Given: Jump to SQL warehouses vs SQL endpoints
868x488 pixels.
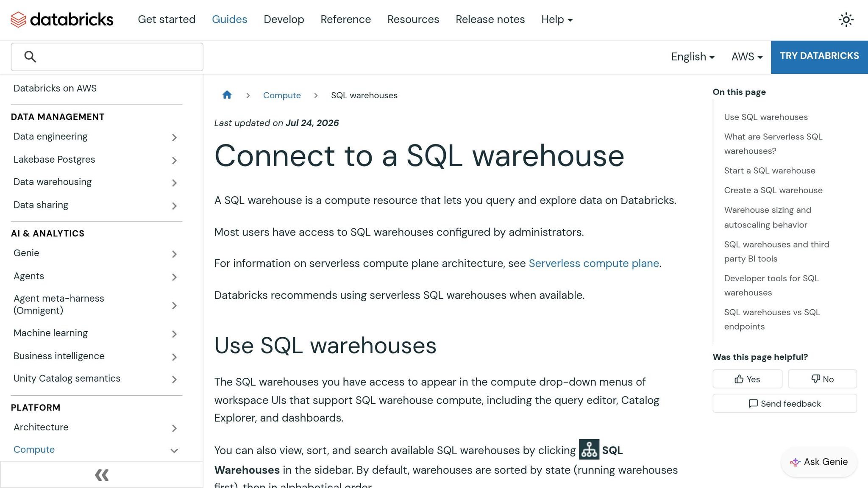Looking at the screenshot, I should (x=772, y=319).
